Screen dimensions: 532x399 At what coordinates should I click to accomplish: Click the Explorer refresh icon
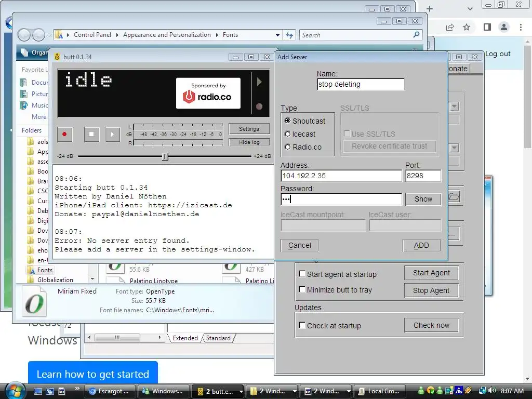pos(289,35)
